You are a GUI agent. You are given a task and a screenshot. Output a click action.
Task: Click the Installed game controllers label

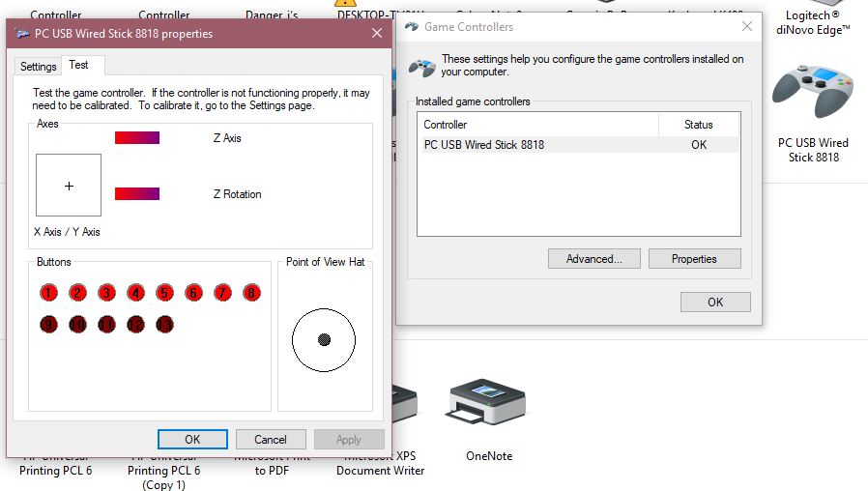[473, 101]
